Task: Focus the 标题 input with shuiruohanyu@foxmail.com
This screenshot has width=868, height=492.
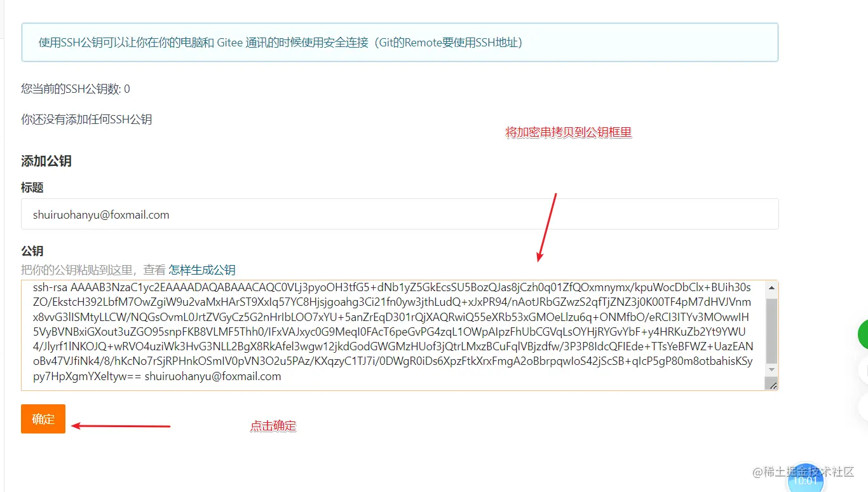Action: pyautogui.click(x=400, y=214)
